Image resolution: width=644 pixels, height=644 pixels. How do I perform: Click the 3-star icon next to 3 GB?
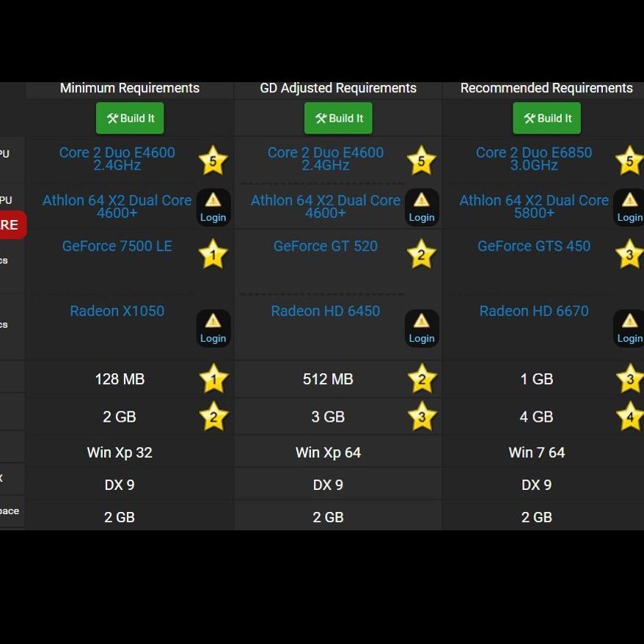click(x=421, y=416)
